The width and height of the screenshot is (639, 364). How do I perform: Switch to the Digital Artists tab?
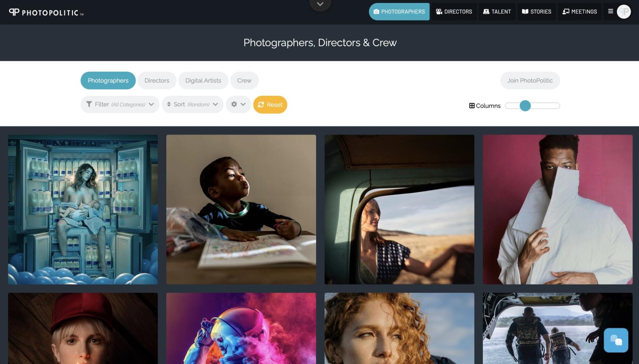203,81
